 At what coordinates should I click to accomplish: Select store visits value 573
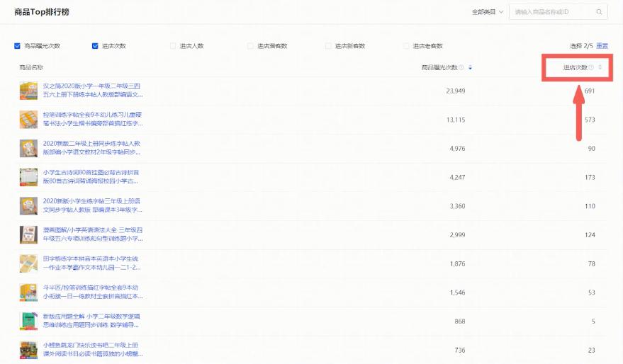coord(590,120)
